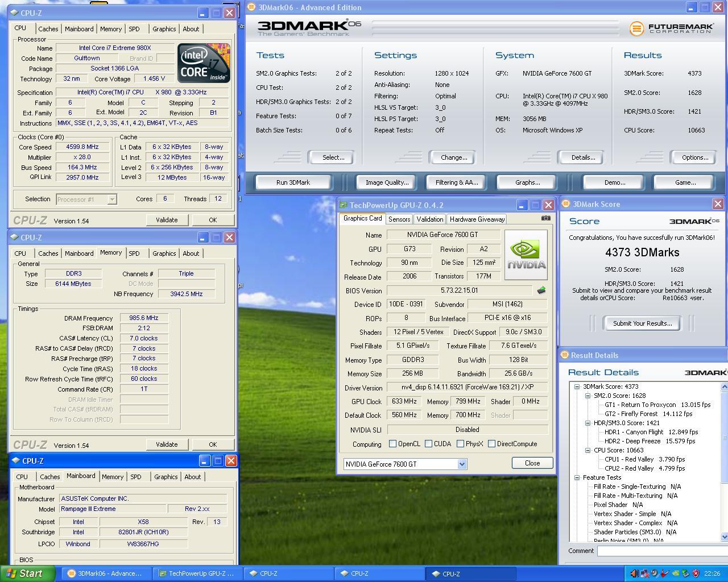The width and height of the screenshot is (728, 582).
Task: Enable the OpenCL checkbox
Action: click(x=392, y=444)
